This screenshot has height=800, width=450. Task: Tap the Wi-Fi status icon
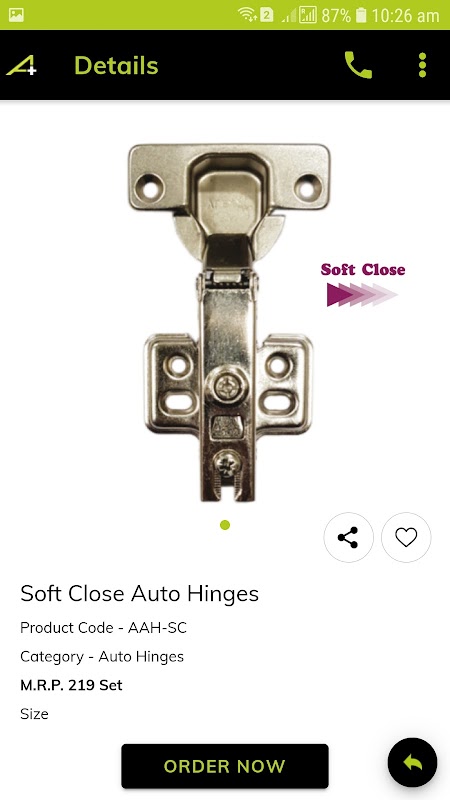pyautogui.click(x=247, y=15)
